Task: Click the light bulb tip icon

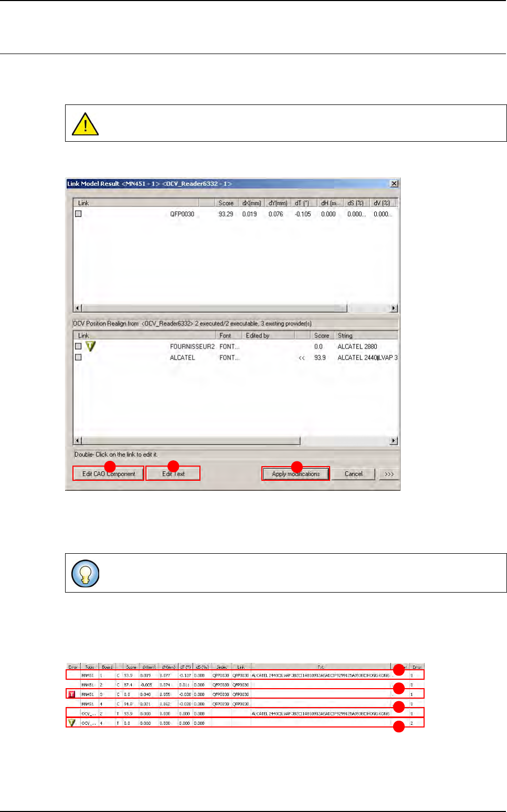Action: [85, 573]
